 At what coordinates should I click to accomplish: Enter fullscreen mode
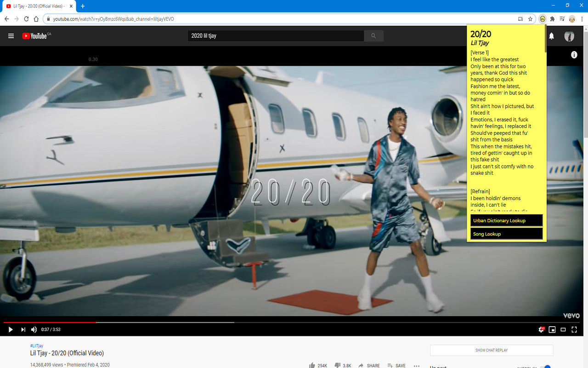click(x=574, y=329)
